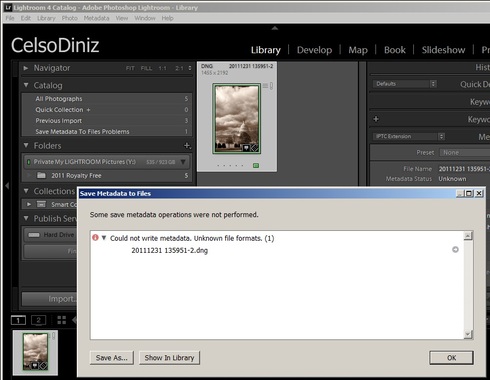Image resolution: width=490 pixels, height=380 pixels.
Task: Open the Photo menu
Action: coord(69,18)
